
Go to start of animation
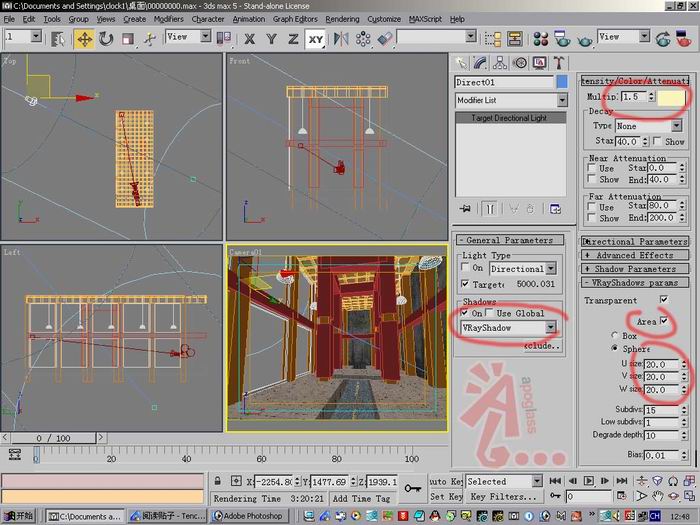[555, 481]
